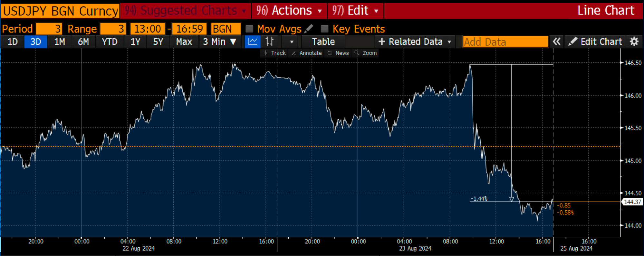Screen dimensions: 644x256
Task: Select the Annotate drawing tool
Action: (x=307, y=53)
